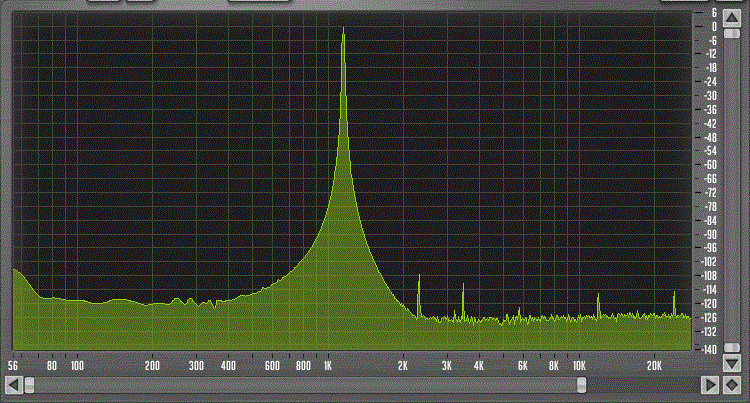The width and height of the screenshot is (750, 403).
Task: Click the -78 dB scale label
Action: 711,207
